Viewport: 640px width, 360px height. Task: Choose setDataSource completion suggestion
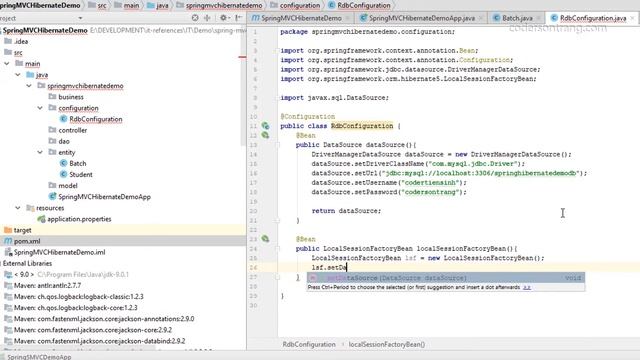tap(446, 278)
